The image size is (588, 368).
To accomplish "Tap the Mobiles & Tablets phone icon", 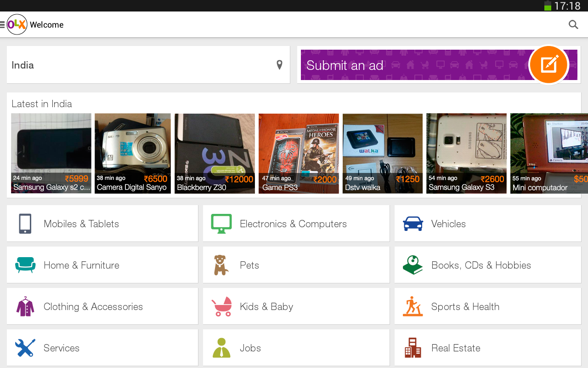I will (x=25, y=224).
